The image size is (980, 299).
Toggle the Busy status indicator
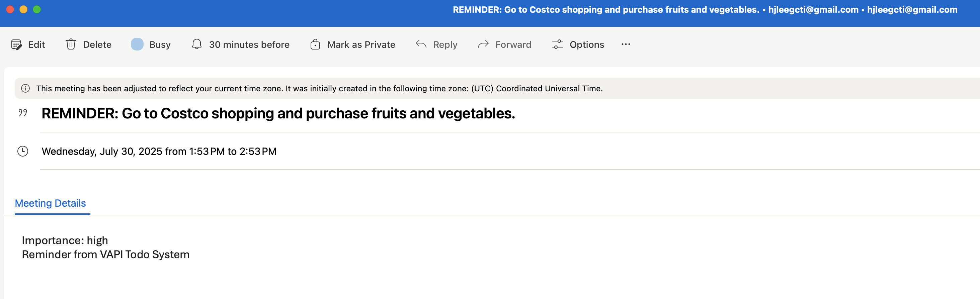tap(138, 44)
